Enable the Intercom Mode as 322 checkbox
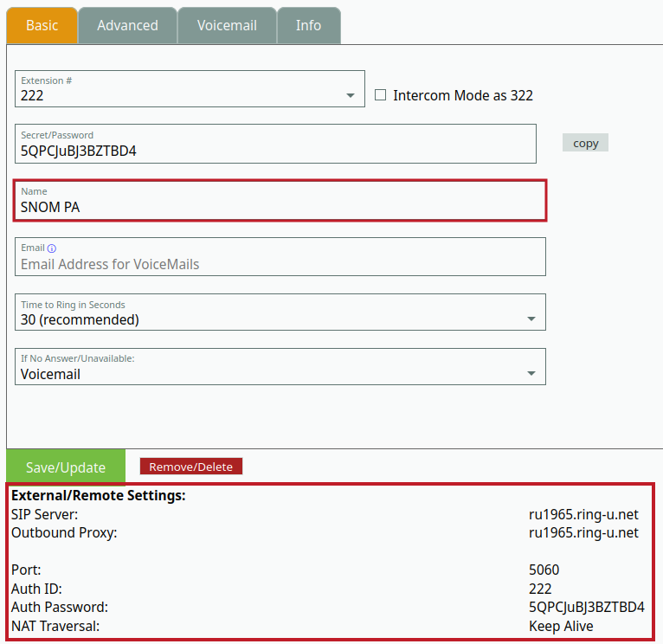 coord(381,95)
